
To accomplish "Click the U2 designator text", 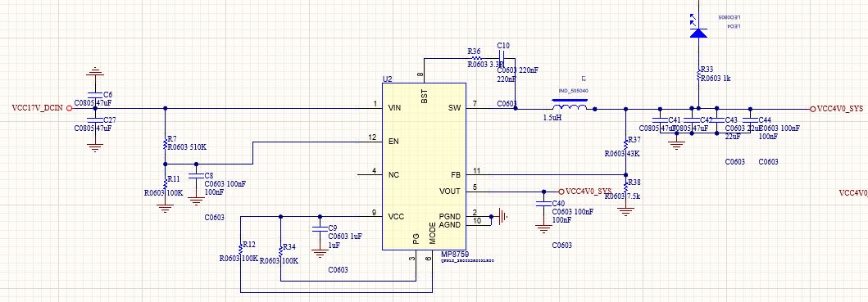I will click(388, 79).
